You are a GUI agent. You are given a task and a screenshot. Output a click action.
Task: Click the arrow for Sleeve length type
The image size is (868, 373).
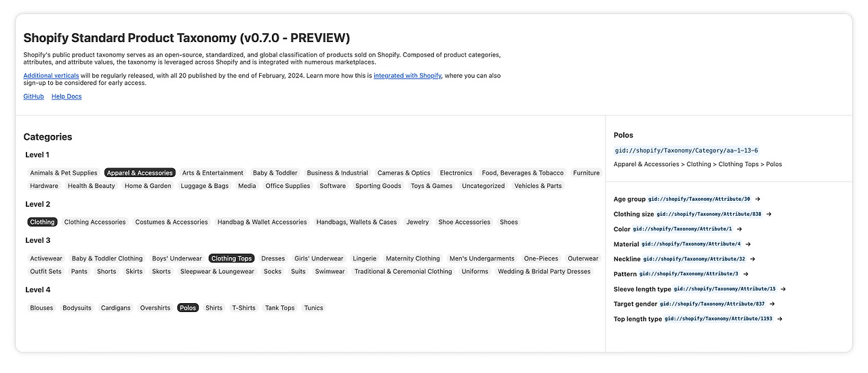tap(783, 289)
